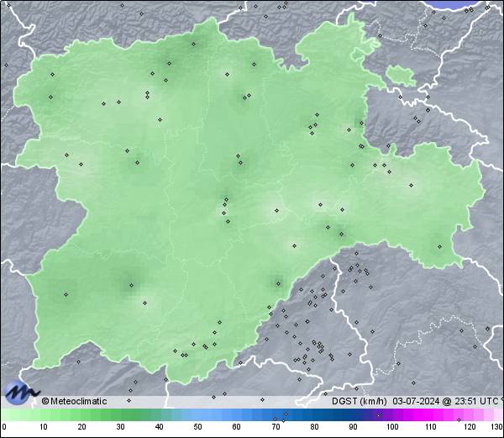Click the 100 label on the scale

tap(392, 427)
